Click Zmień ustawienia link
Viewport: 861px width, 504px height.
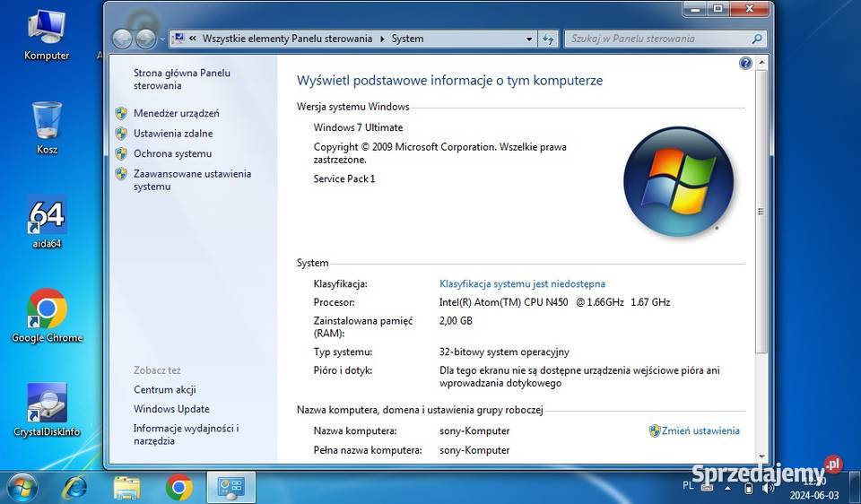(700, 431)
